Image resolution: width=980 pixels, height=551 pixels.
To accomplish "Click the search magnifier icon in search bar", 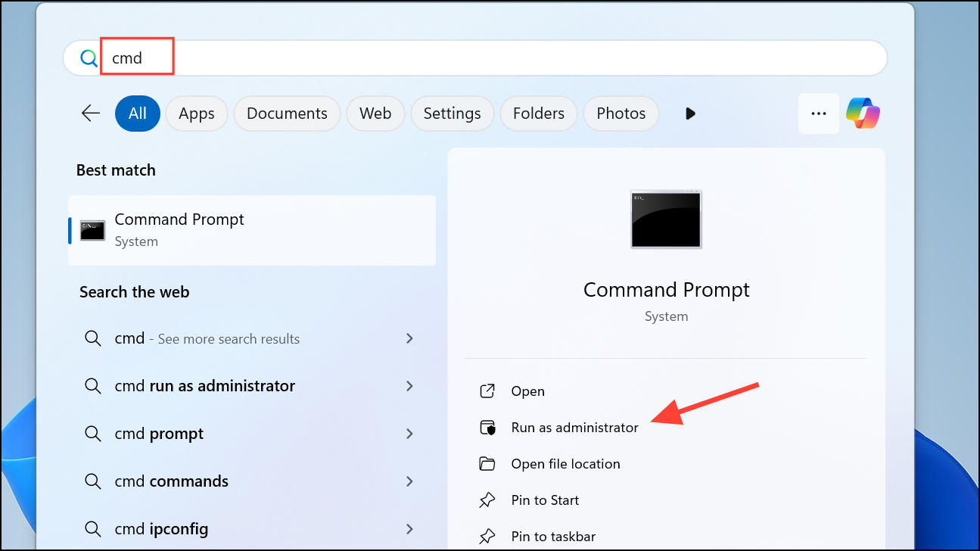I will point(89,58).
